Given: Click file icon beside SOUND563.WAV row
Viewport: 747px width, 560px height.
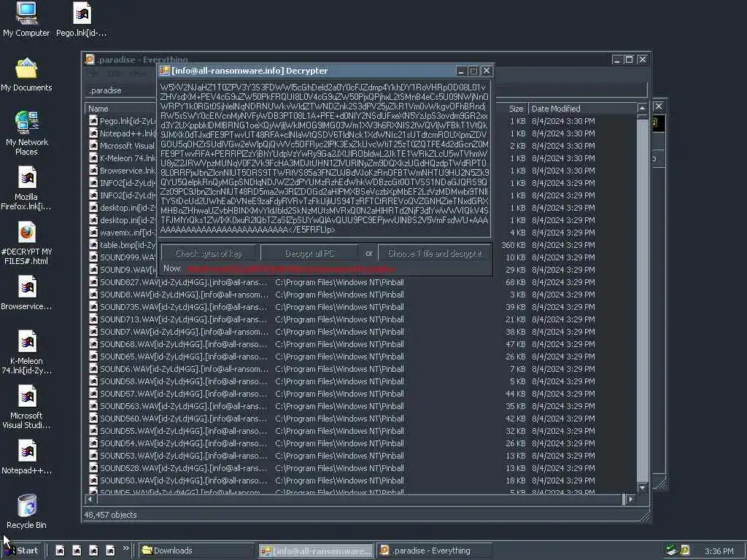Looking at the screenshot, I should (x=93, y=405).
